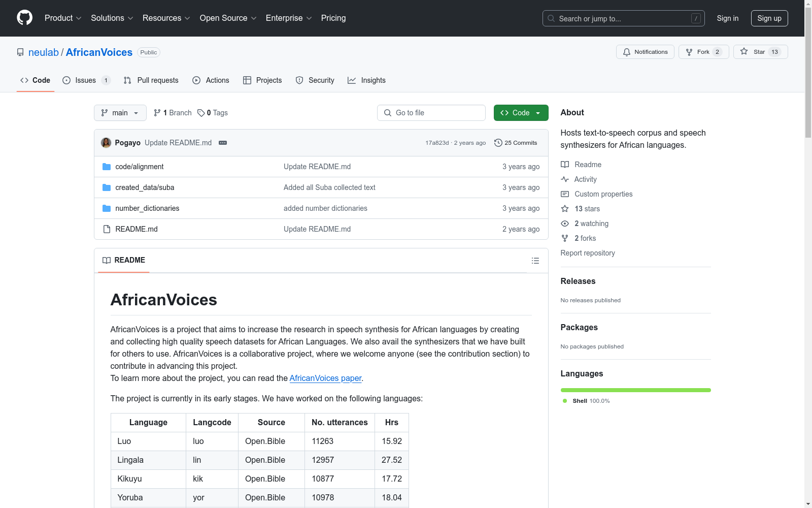View the 25 Commits history
Screen dimensions: 812x508
pyautogui.click(x=516, y=143)
